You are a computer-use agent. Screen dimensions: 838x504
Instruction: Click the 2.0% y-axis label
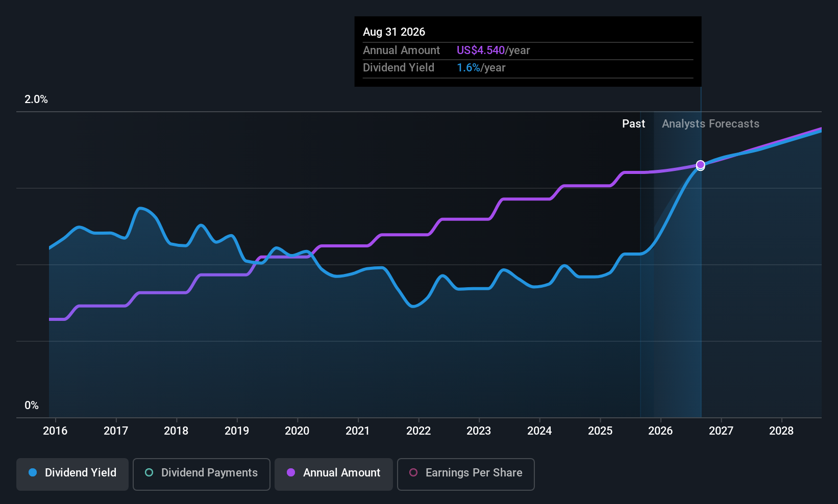36,99
